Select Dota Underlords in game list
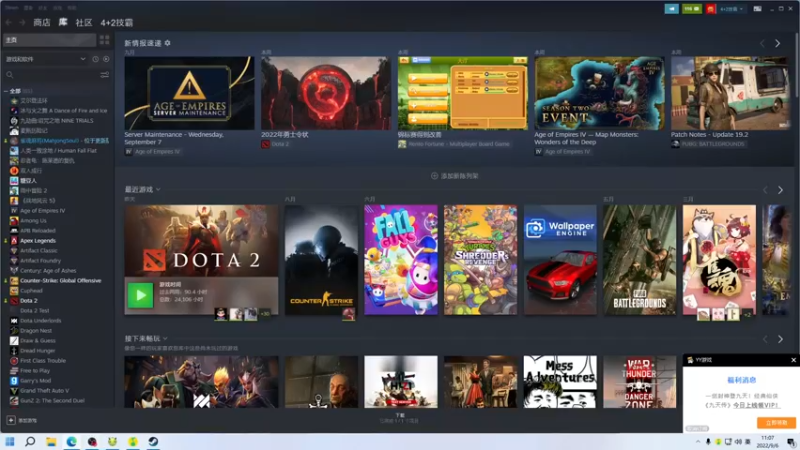Image resolution: width=800 pixels, height=450 pixels. pyautogui.click(x=41, y=321)
